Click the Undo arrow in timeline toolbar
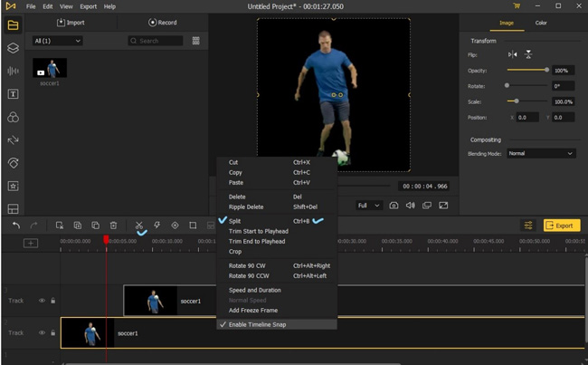Image resolution: width=588 pixels, height=365 pixels. click(16, 226)
